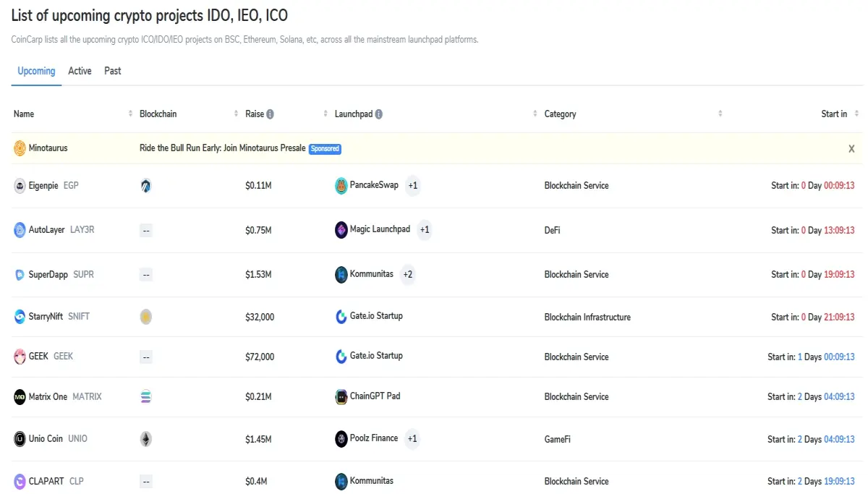Click Unio Coin's Ethereum blockchain icon
This screenshot has height=494, width=868.
point(146,439)
